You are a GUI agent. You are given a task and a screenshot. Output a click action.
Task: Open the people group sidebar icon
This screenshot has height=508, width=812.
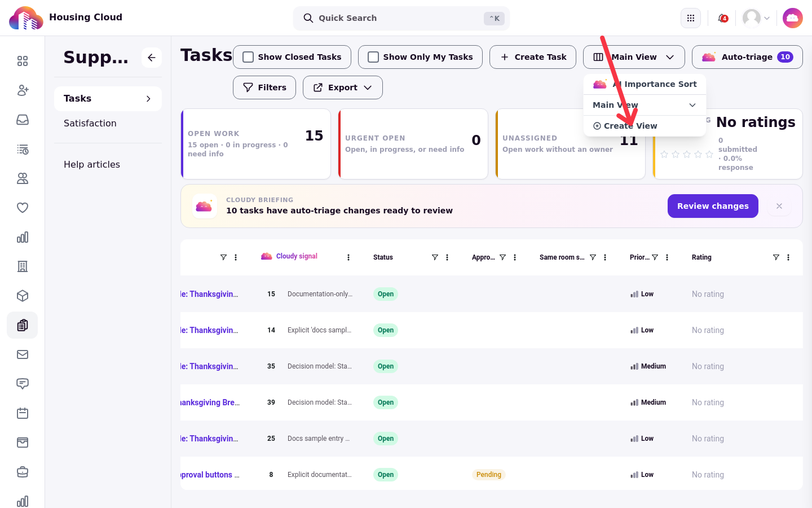pyautogui.click(x=23, y=178)
